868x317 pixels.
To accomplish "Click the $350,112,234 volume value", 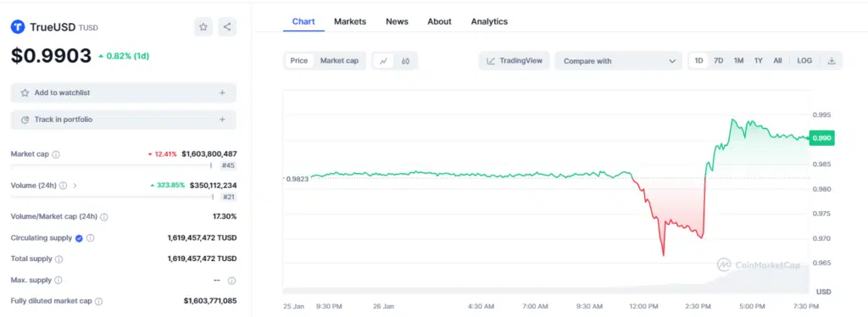I will click(213, 186).
